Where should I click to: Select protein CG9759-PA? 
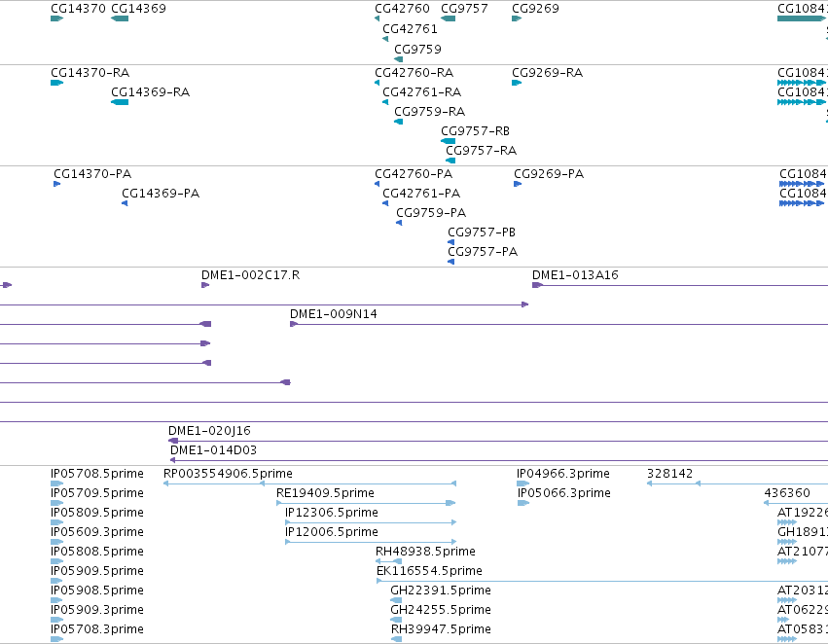click(399, 223)
